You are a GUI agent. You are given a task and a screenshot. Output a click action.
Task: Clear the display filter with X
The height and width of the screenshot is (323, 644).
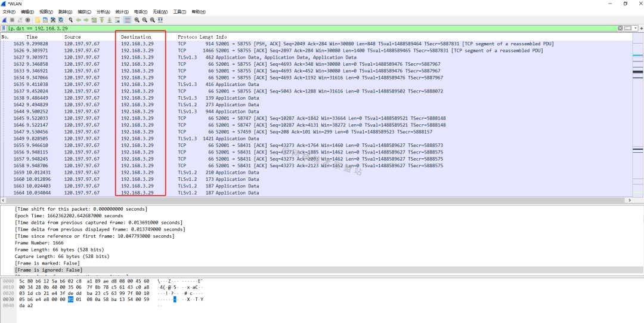click(620, 28)
